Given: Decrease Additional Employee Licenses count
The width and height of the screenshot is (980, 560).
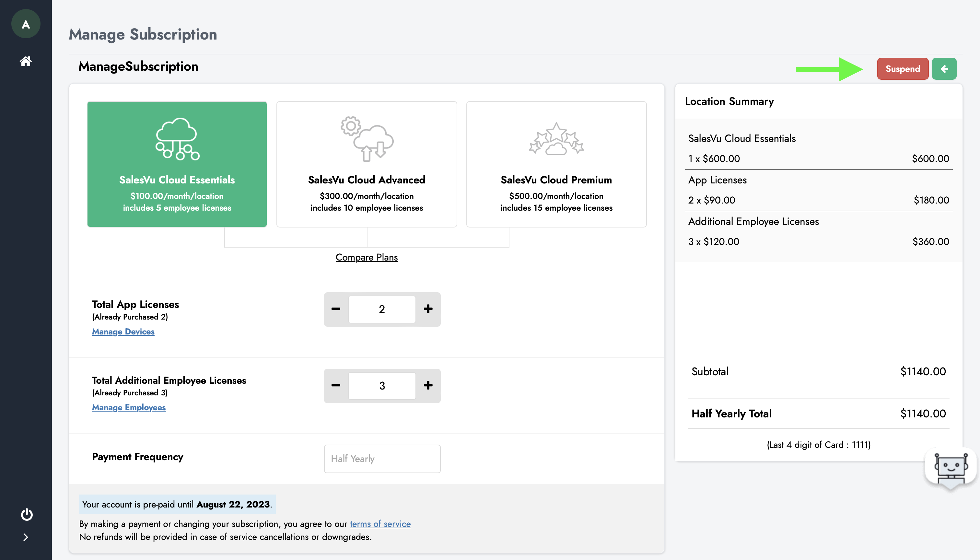Looking at the screenshot, I should click(x=336, y=385).
